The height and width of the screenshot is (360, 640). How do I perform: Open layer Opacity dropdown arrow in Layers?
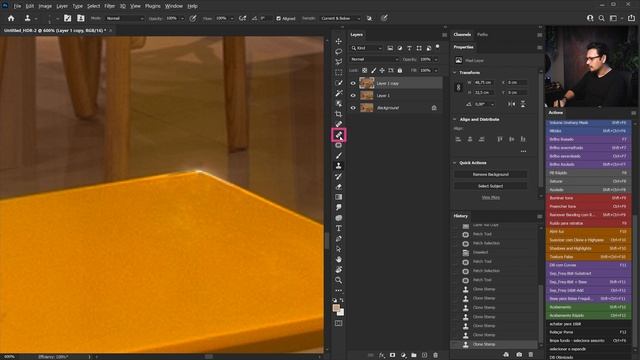click(436, 60)
